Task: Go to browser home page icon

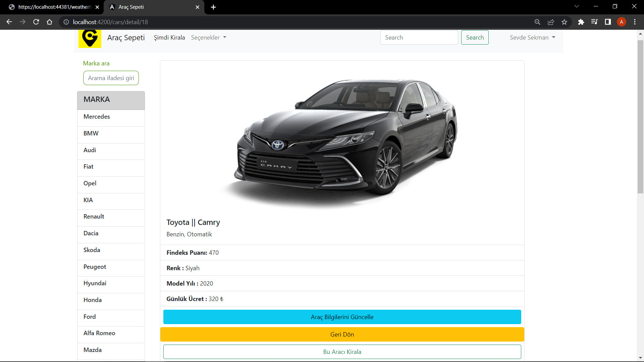Action: coord(50,22)
